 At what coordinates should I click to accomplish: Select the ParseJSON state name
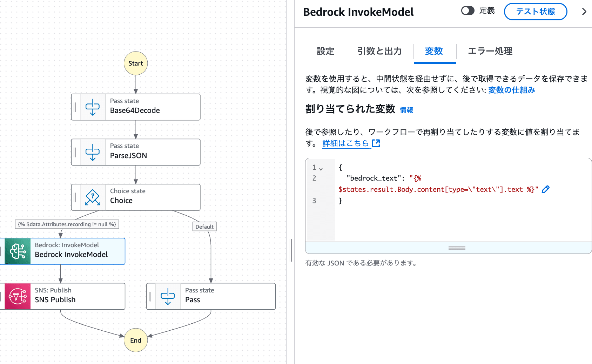(x=128, y=156)
